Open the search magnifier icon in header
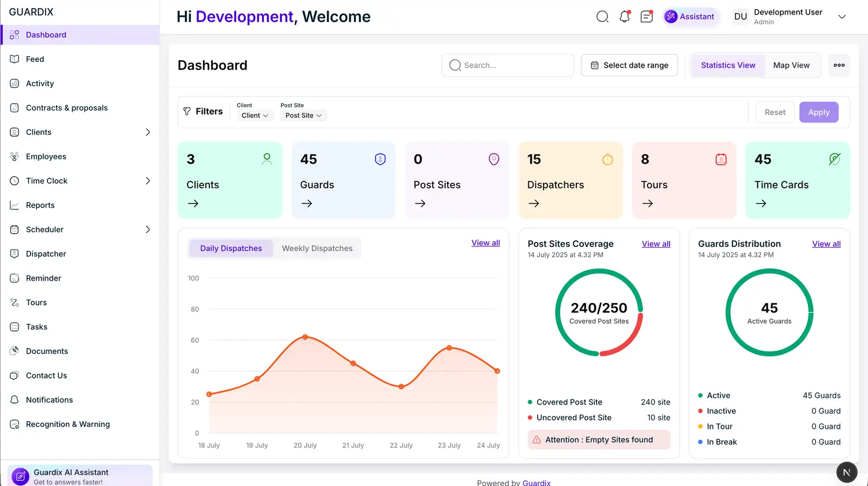868x486 pixels. tap(602, 17)
